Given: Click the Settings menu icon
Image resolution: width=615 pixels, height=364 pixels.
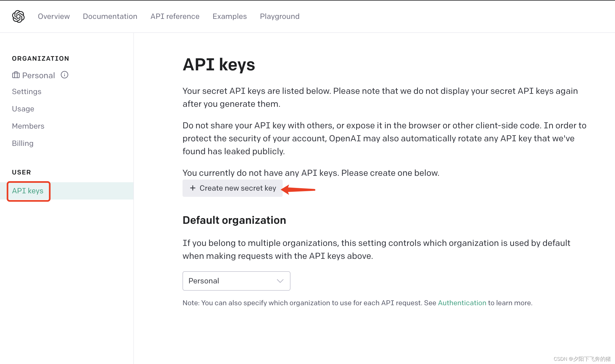Looking at the screenshot, I should pyautogui.click(x=26, y=91).
